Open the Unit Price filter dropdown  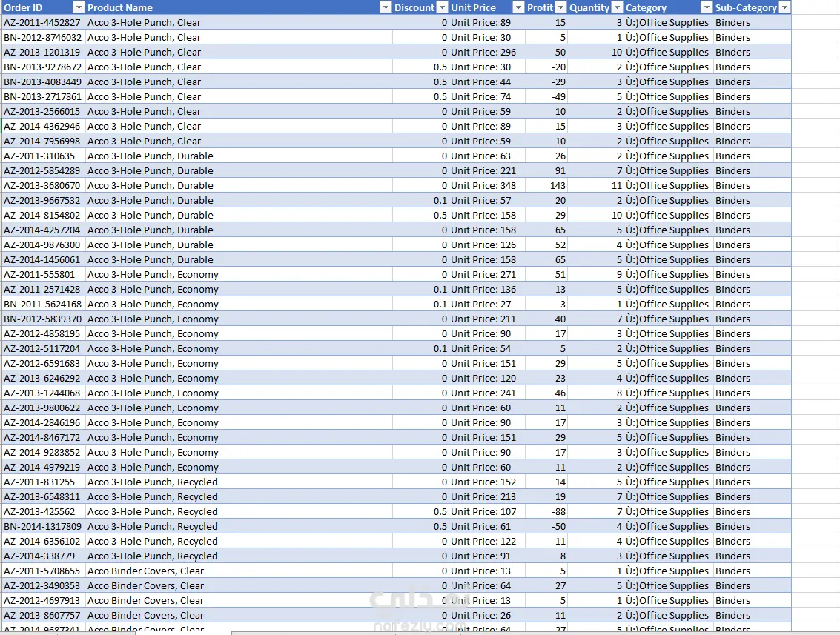pos(518,7)
